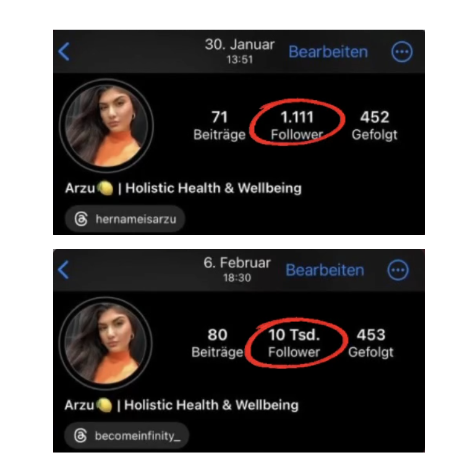The image size is (465, 476).
Task: Open the 453 Gefolgt list
Action: pos(371,343)
